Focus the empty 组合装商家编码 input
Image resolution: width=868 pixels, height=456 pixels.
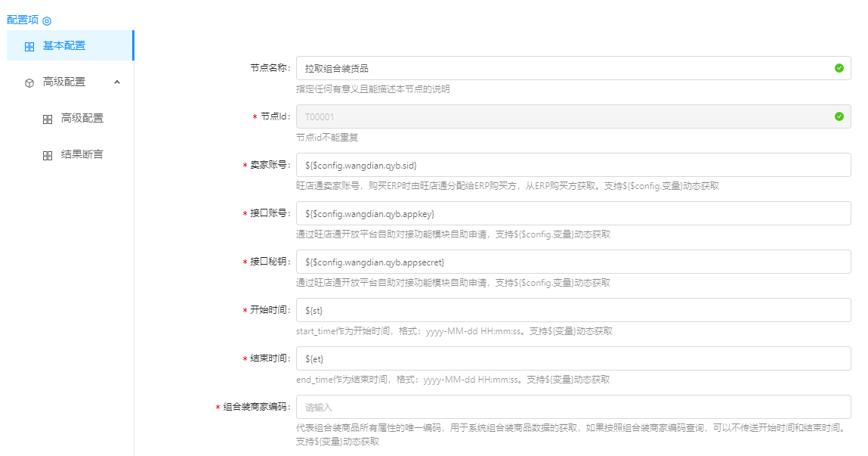coord(573,407)
